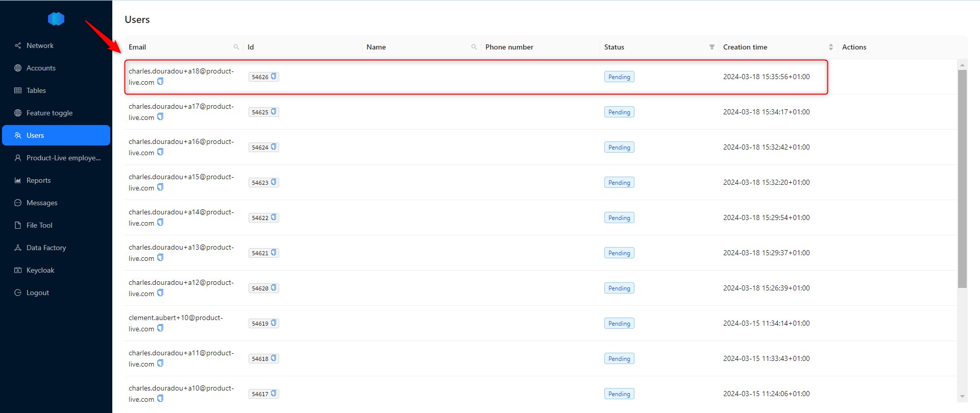Copy user ID 54626
This screenshot has width=980, height=413.
click(x=274, y=77)
